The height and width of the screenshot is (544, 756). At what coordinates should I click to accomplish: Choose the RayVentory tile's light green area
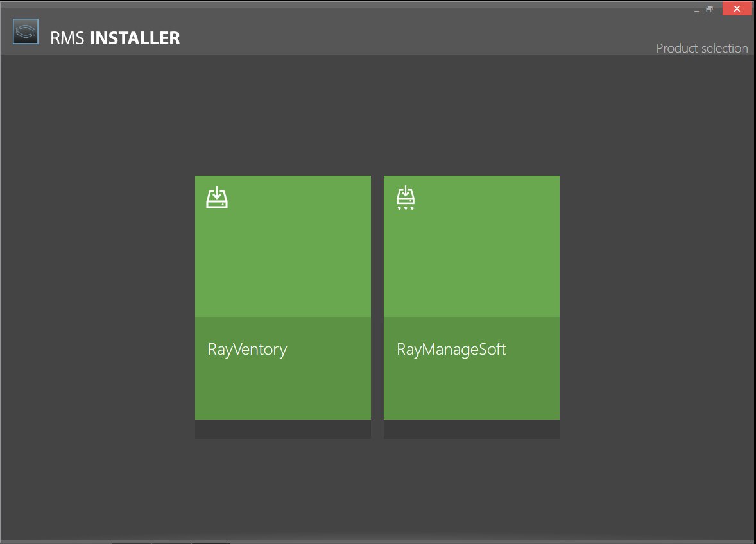282,257
